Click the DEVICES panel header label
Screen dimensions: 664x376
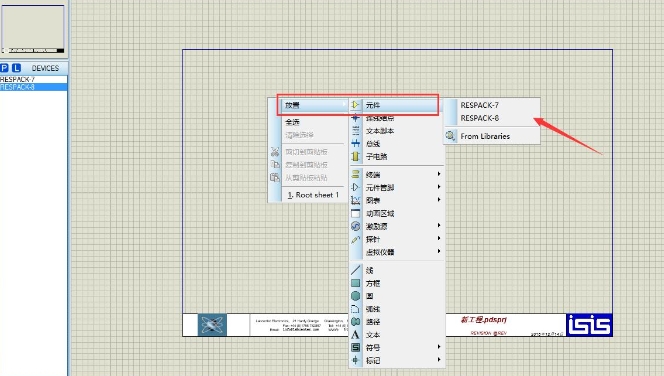coord(45,68)
